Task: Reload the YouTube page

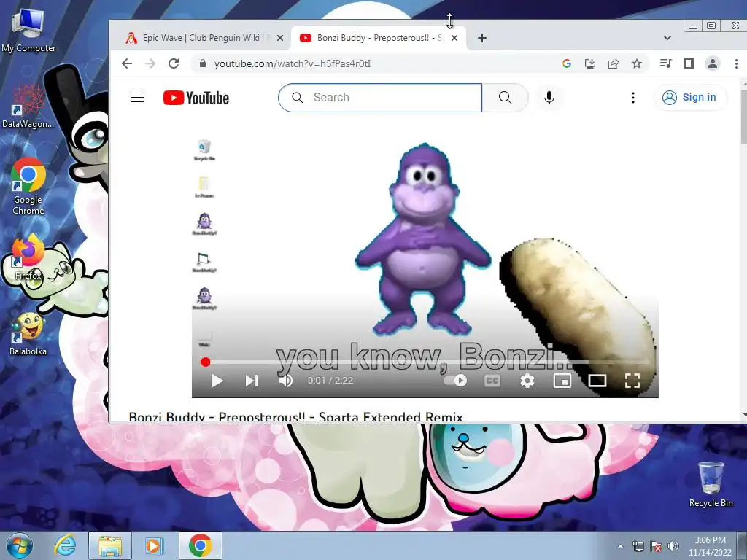Action: tap(174, 63)
